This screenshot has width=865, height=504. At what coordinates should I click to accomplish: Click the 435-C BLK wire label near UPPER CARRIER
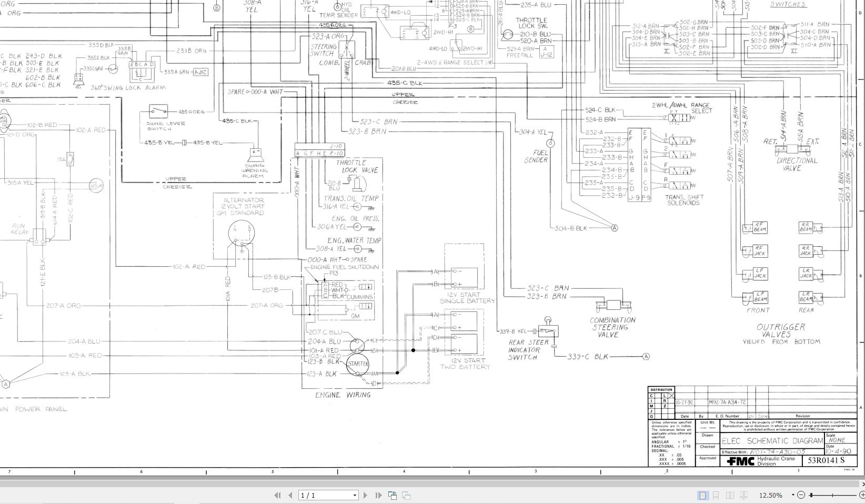click(x=405, y=83)
